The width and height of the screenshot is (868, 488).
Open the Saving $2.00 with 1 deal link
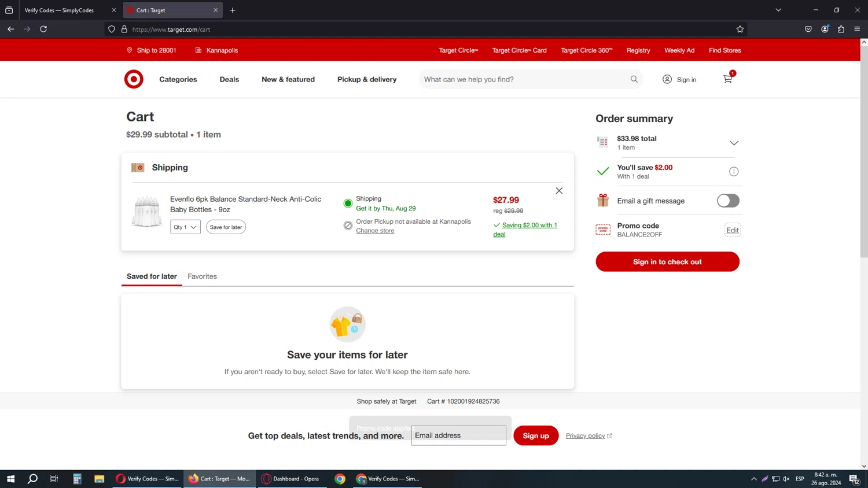pyautogui.click(x=525, y=230)
